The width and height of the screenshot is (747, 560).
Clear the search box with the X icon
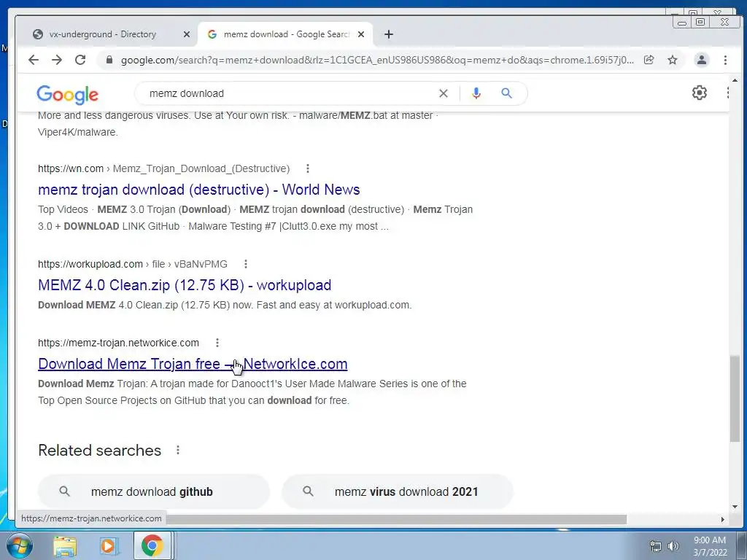(443, 93)
